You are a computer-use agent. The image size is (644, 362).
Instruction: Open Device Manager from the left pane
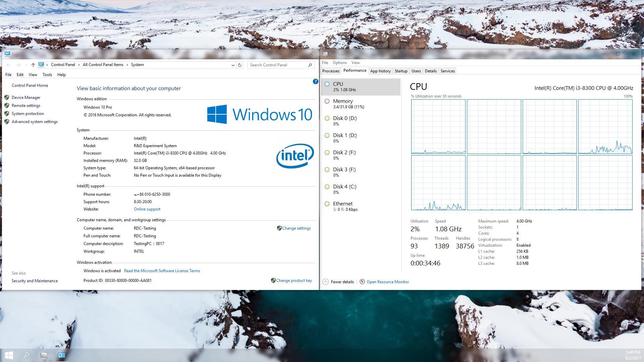(x=26, y=98)
